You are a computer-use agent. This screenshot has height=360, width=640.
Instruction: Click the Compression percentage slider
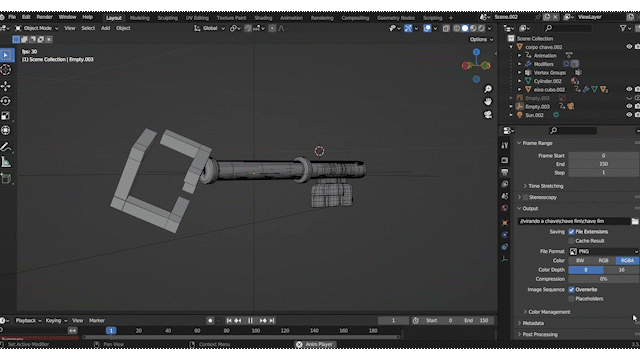(604, 279)
